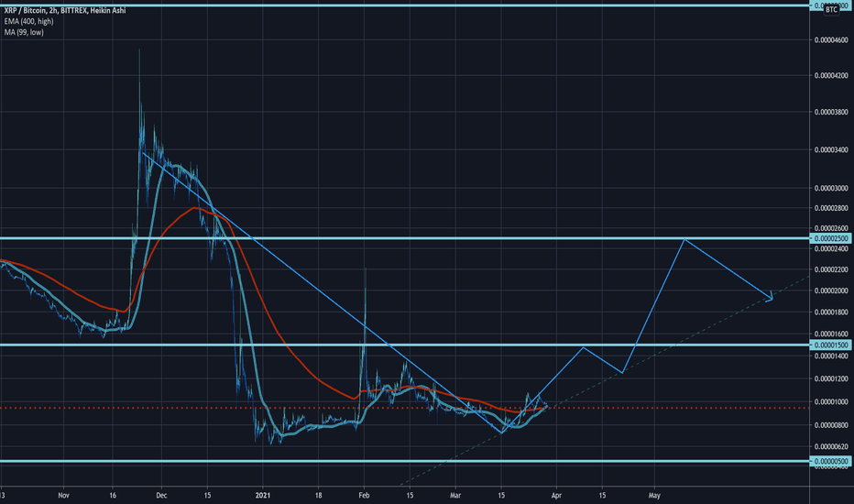Click the 0.00001000 price axis value
Image resolution: width=854 pixels, height=504 pixels.
tap(831, 401)
